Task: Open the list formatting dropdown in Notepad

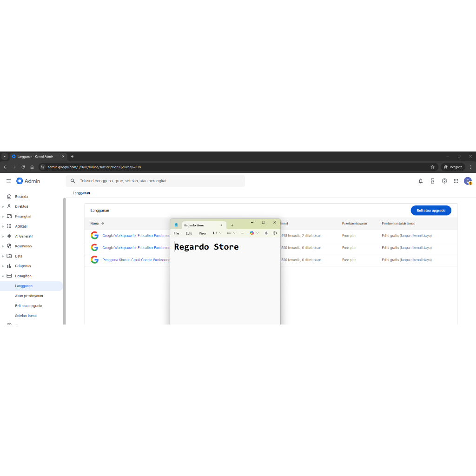Action: (x=231, y=233)
